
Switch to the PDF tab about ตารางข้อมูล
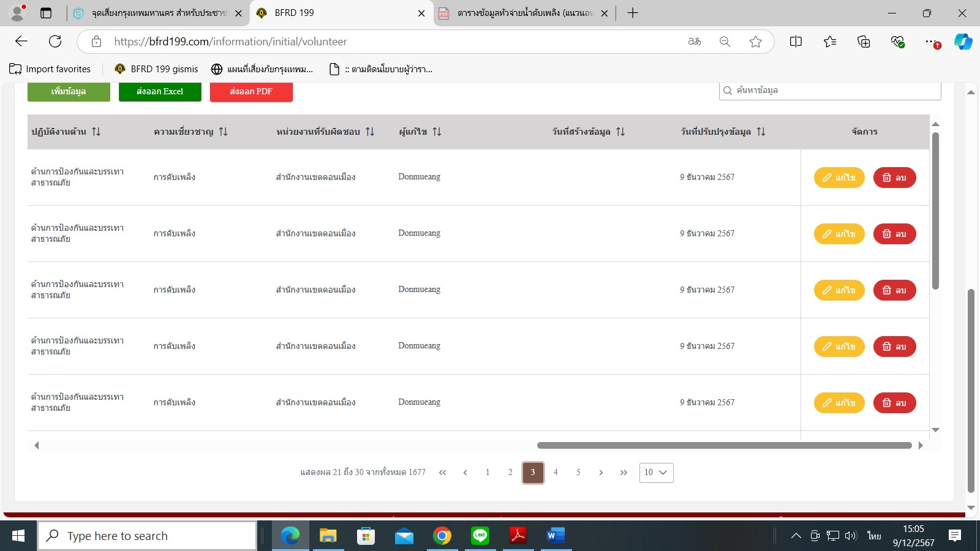524,13
